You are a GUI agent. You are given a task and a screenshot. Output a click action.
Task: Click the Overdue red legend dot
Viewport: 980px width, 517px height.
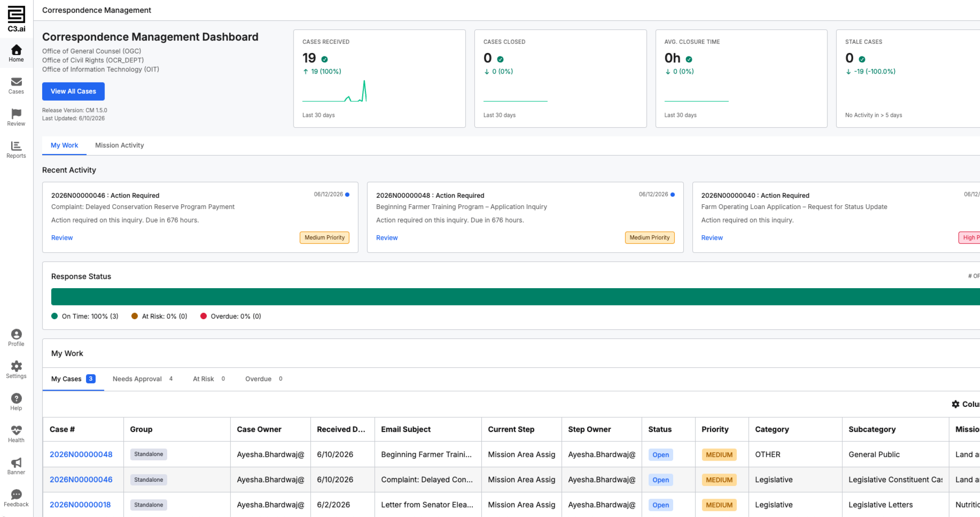[x=204, y=316]
